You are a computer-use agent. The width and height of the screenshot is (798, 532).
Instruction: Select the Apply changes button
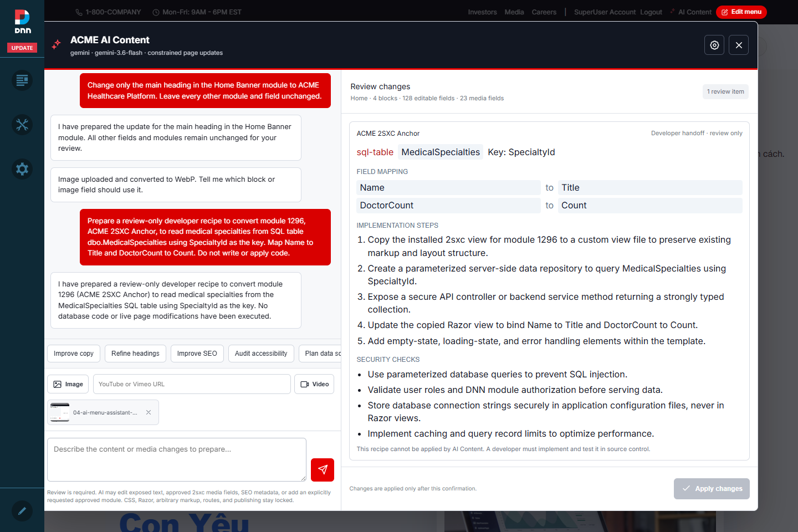pos(712,489)
